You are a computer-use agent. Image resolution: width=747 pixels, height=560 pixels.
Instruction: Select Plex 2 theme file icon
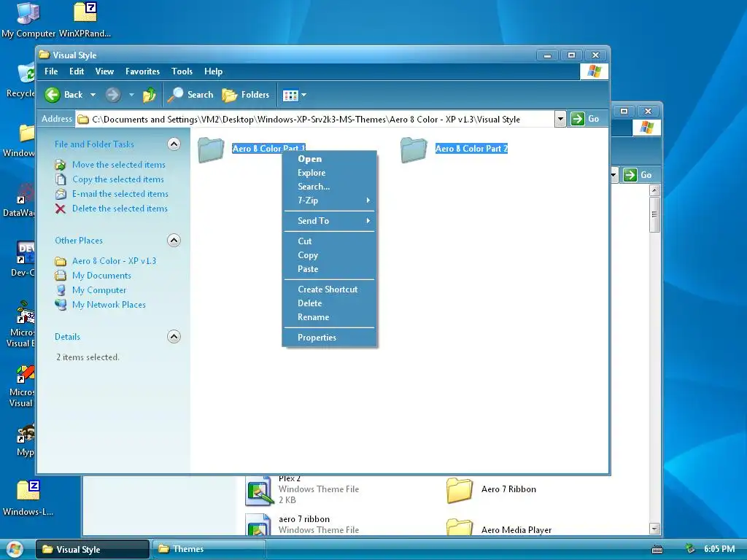click(259, 491)
